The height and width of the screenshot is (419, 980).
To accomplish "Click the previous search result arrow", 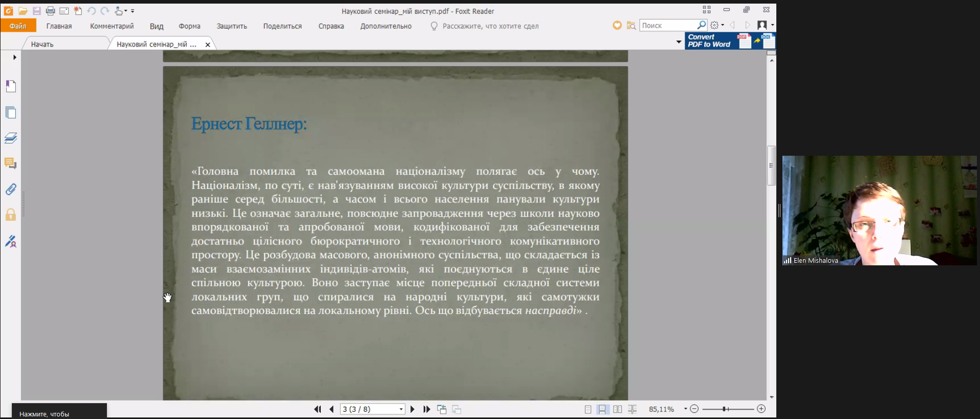I will tap(732, 25).
